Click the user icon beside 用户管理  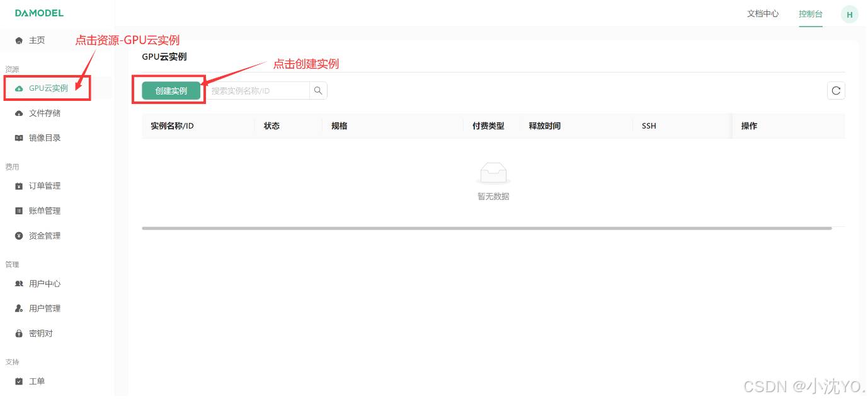19,308
